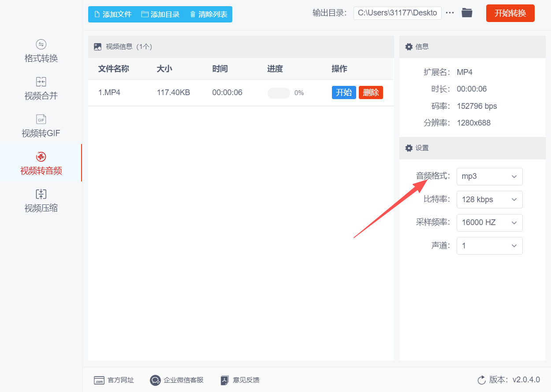This screenshot has width=551, height=392.
Task: Switch to 视频转GIF tab
Action: pyautogui.click(x=41, y=126)
